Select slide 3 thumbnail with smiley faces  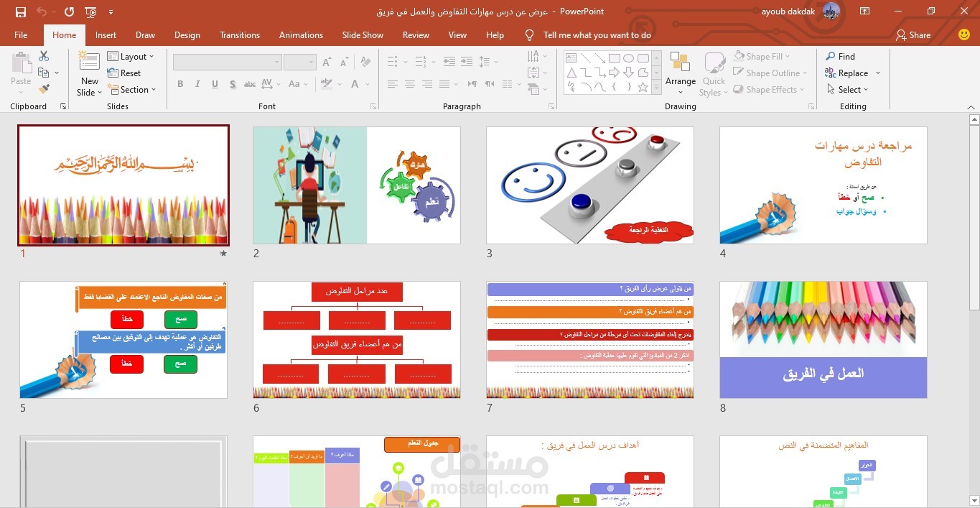(590, 185)
